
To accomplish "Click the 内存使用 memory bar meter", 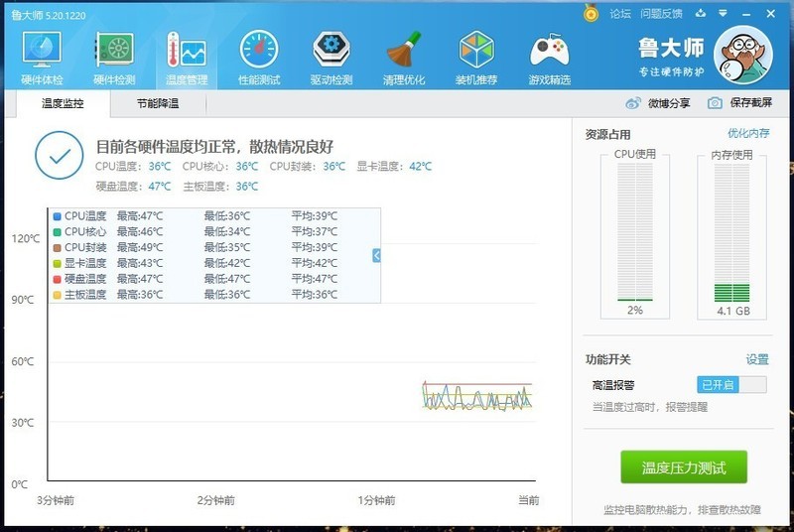I will 731,232.
